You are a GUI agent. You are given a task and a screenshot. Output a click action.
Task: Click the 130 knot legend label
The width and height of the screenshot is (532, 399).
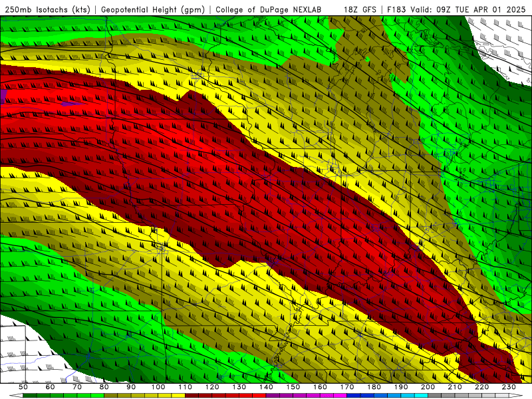pos(239,387)
